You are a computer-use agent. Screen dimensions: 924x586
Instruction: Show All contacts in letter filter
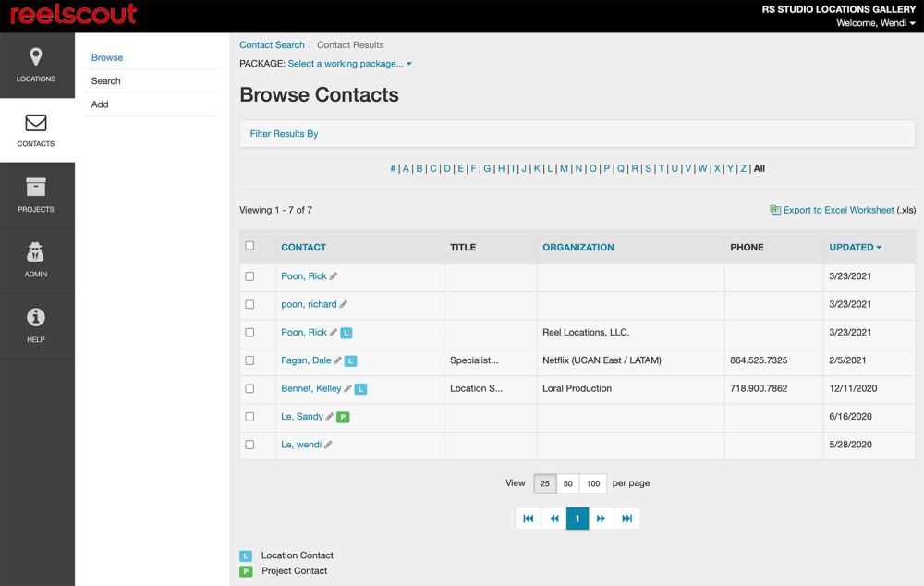point(759,168)
